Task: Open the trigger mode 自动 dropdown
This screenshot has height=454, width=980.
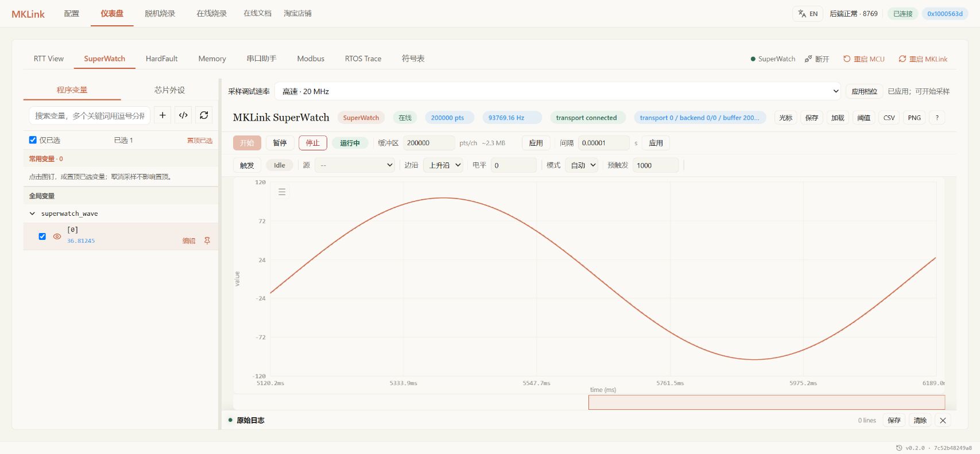Action: pos(582,165)
